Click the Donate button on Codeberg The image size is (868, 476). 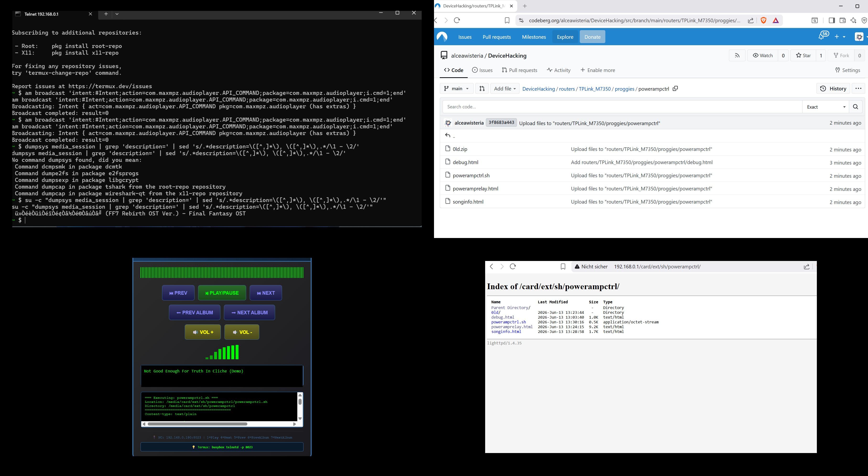point(592,37)
